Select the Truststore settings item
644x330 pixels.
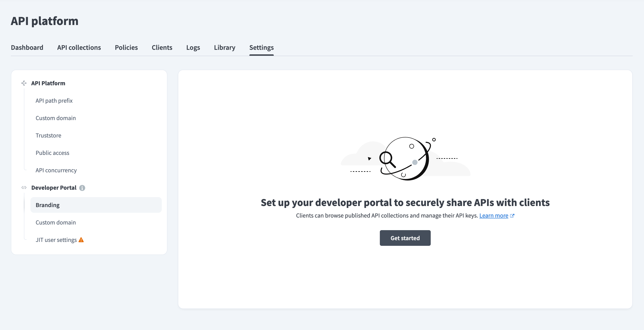click(48, 135)
